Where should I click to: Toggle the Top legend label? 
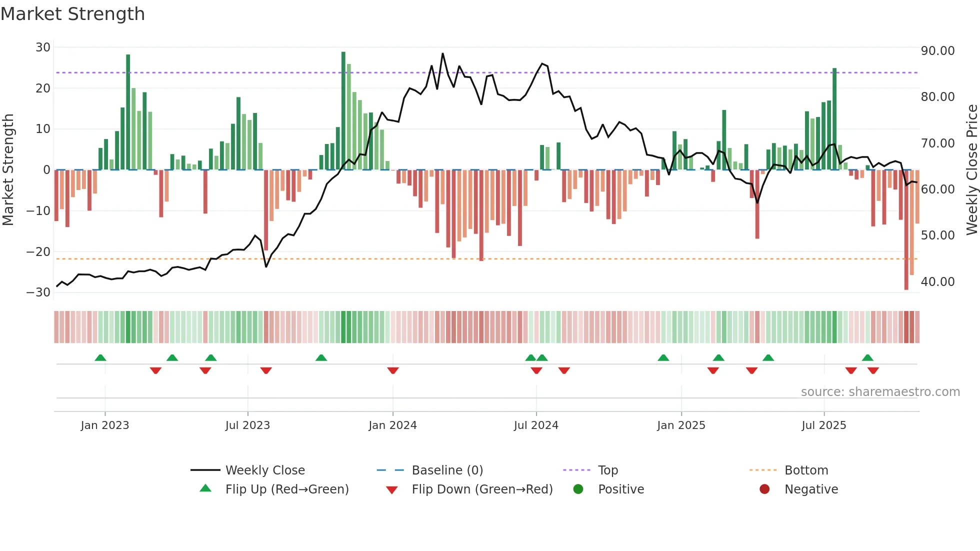(608, 470)
